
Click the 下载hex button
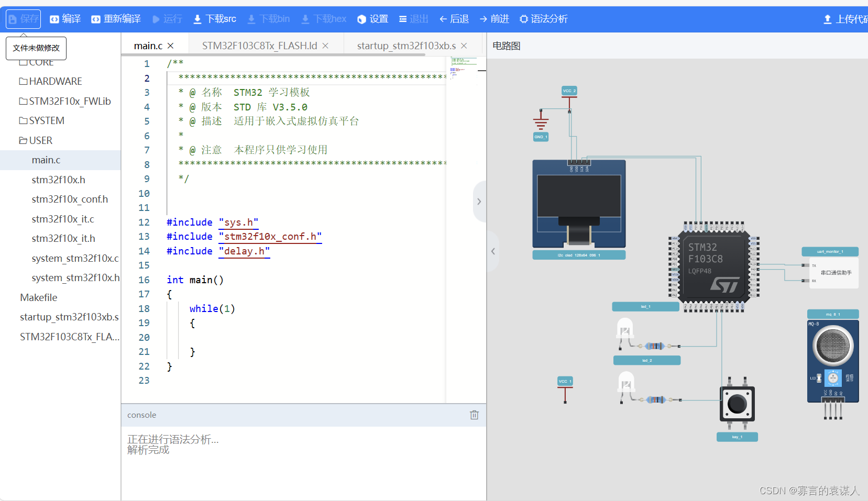click(324, 19)
